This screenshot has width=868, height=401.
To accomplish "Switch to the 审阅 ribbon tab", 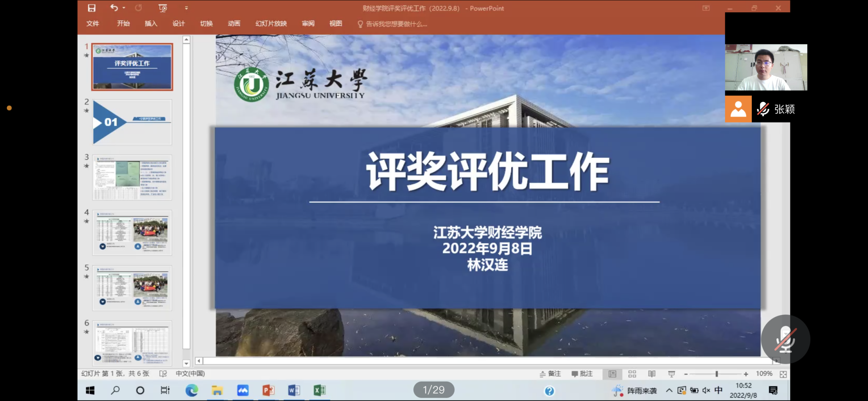I will pos(308,24).
